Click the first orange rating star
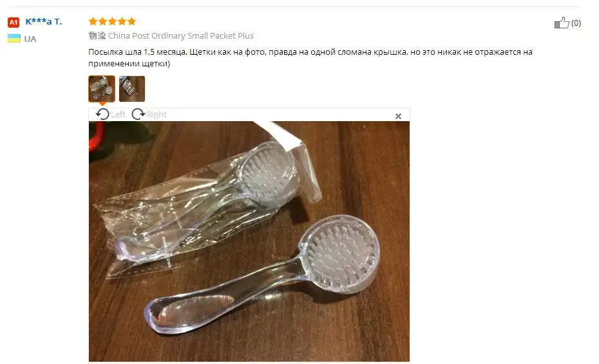 click(x=93, y=21)
